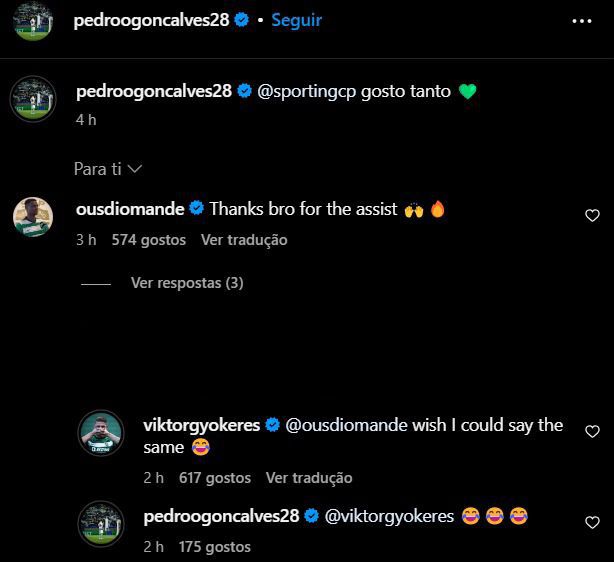
Task: Open viktorgyokeres' profile avatar
Action: point(101,433)
